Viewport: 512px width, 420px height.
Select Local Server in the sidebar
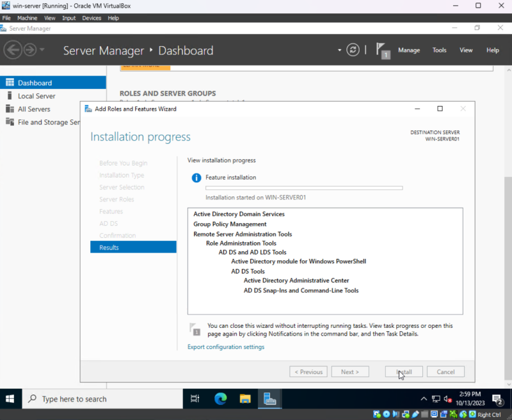click(36, 96)
